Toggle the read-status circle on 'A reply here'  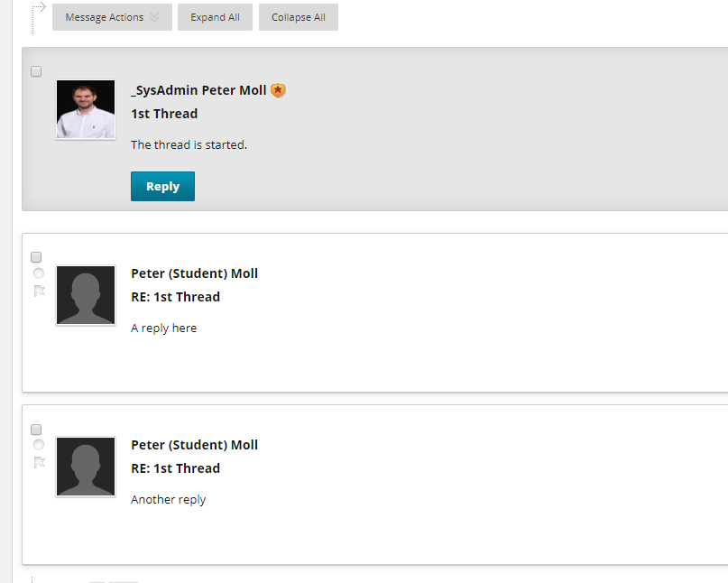[x=39, y=273]
